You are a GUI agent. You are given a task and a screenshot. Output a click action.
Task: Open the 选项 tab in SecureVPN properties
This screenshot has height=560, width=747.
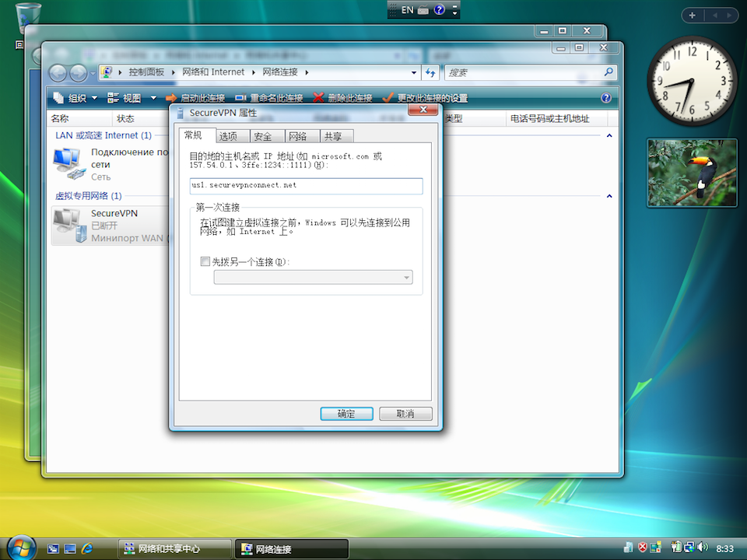(233, 136)
